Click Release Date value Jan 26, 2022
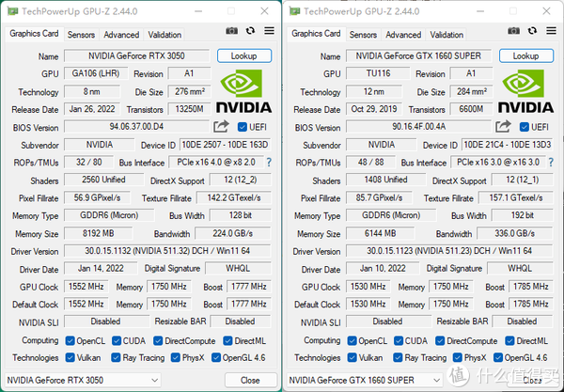Viewport: 564px width, 392px height. coord(92,109)
